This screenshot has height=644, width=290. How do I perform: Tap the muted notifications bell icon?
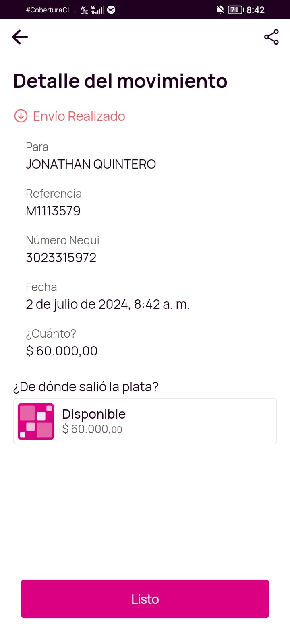pos(220,10)
